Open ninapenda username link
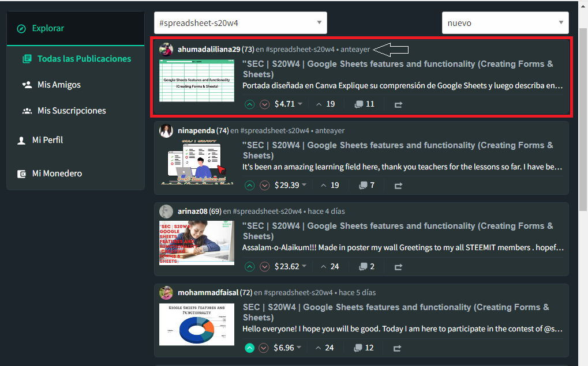This screenshot has width=588, height=366. [x=196, y=131]
